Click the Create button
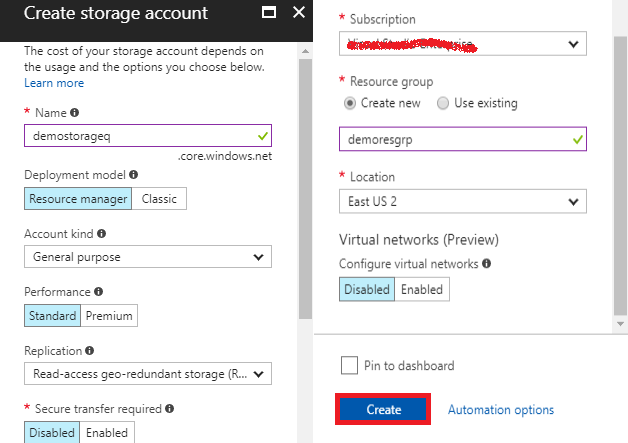The width and height of the screenshot is (628, 443). (383, 410)
